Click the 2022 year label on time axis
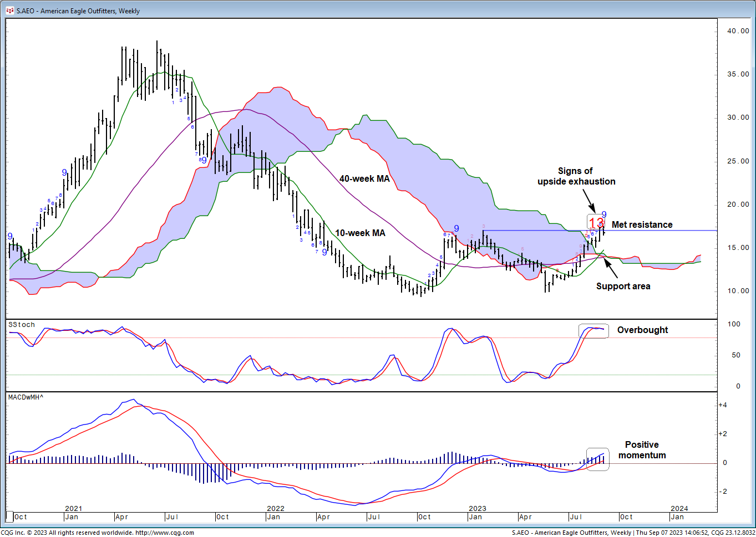This screenshot has width=756, height=537. tap(276, 508)
